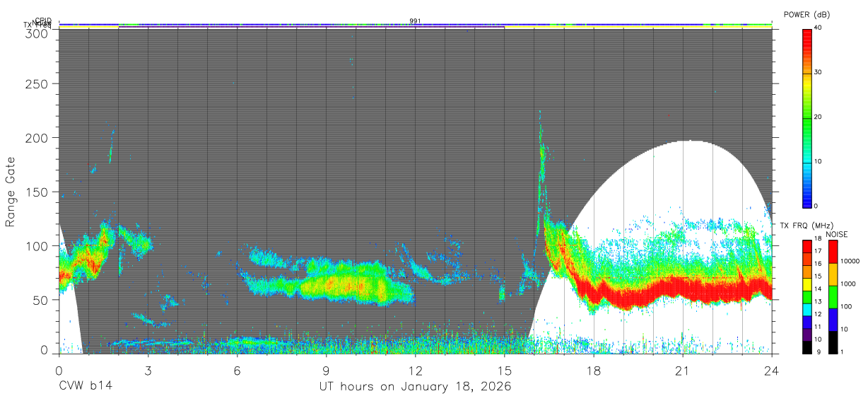The image size is (868, 401).
Task: Click the strong red echo band near hour 21
Action: pyautogui.click(x=682, y=285)
